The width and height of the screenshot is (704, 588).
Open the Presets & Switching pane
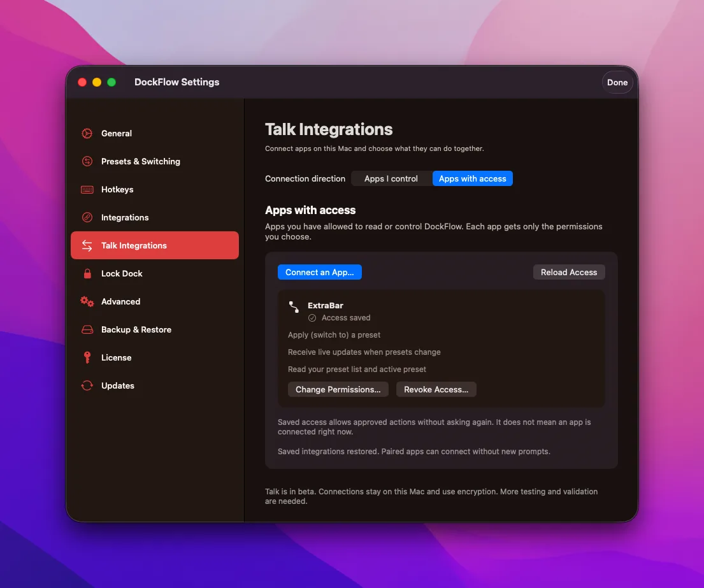coord(154,161)
